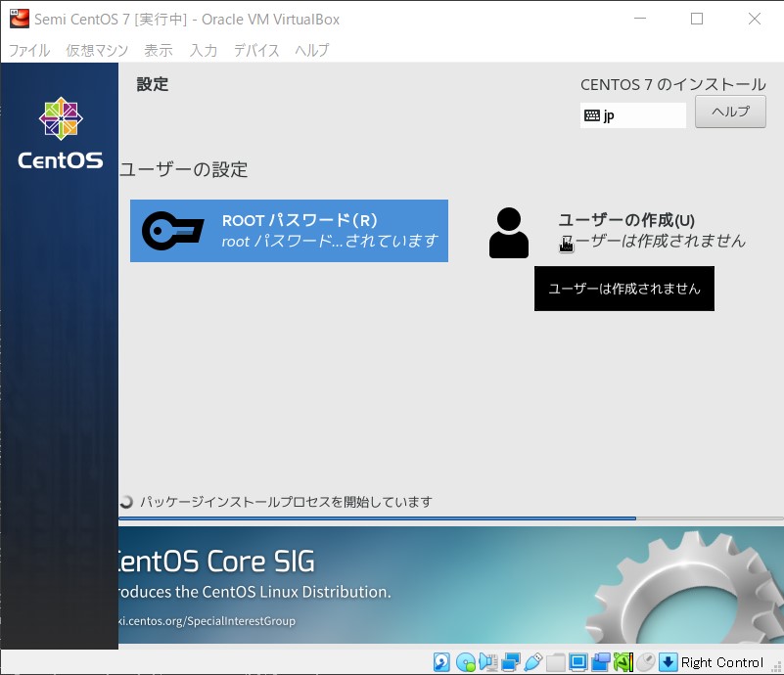This screenshot has width=784, height=675.
Task: Click the optical disc status icon
Action: coord(466,662)
